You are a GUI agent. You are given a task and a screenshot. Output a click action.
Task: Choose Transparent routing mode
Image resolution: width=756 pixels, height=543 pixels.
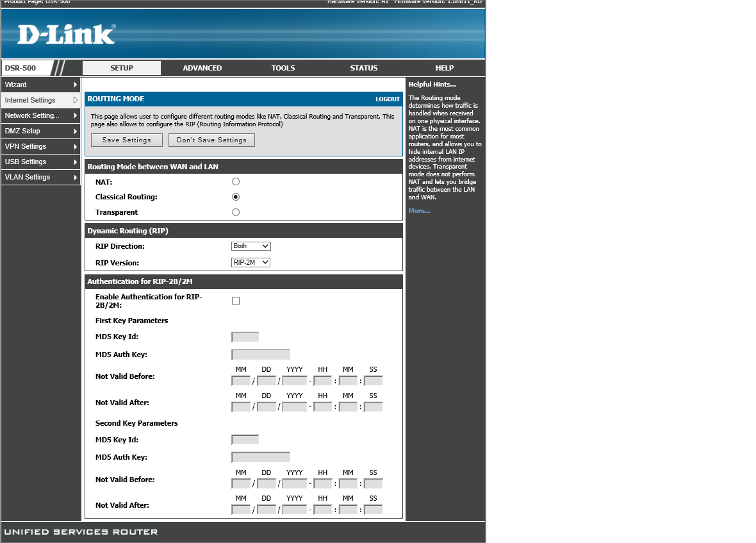tap(236, 212)
